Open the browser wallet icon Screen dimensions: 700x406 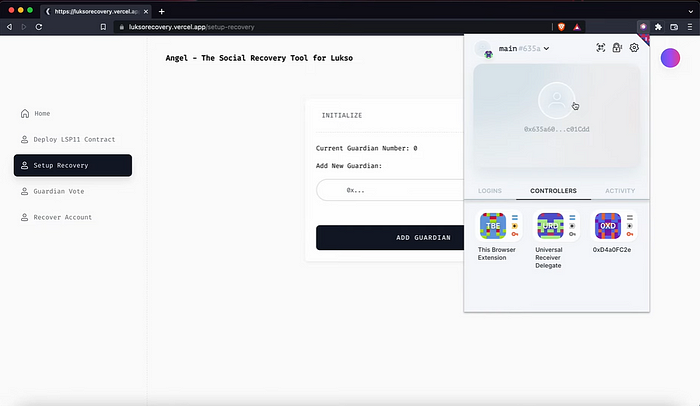[674, 27]
